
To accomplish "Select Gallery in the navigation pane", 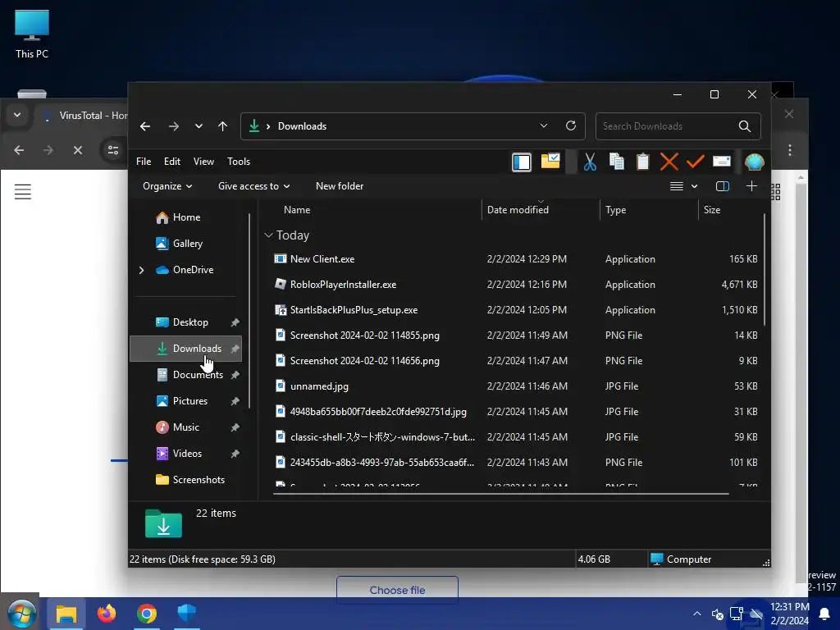I will 186,243.
